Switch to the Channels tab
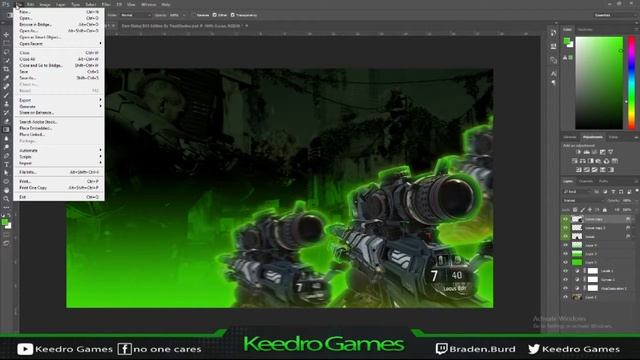 click(586, 181)
